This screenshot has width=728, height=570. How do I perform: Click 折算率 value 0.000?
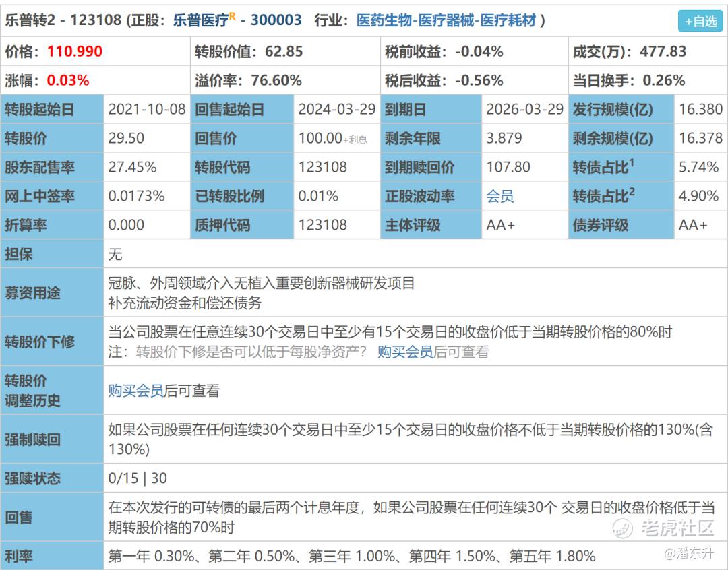pyautogui.click(x=126, y=225)
